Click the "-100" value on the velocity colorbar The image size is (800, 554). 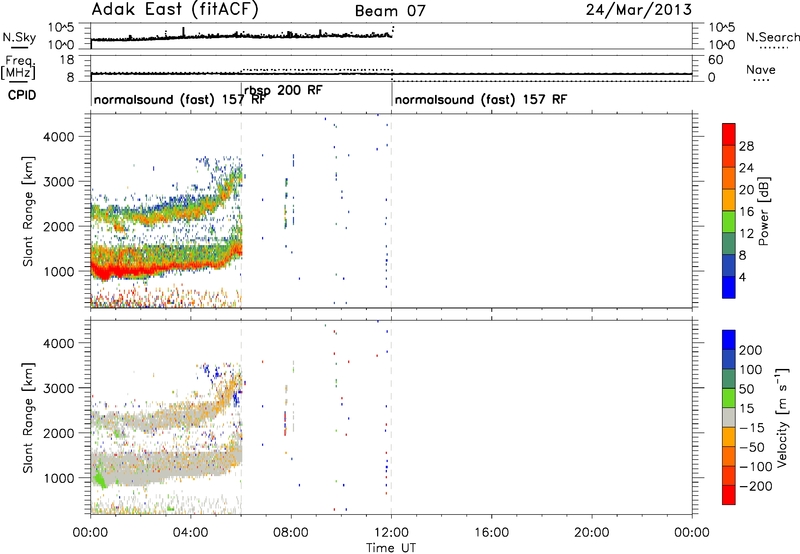[756, 467]
